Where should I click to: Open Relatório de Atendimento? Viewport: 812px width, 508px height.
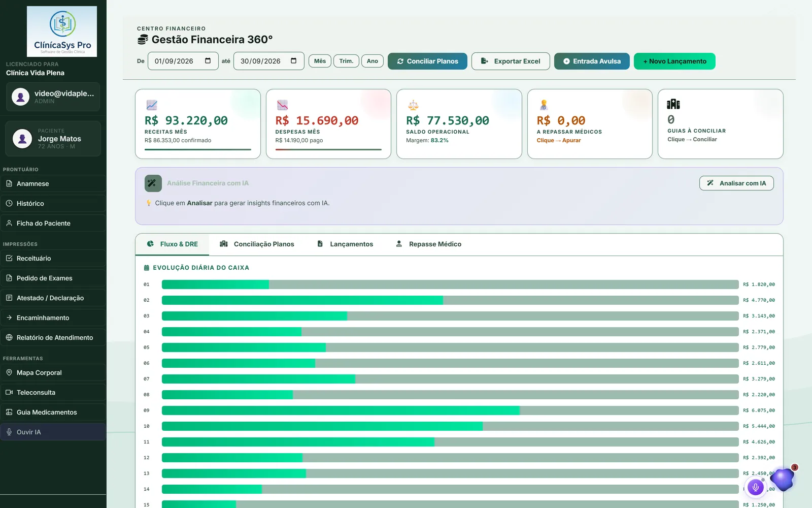53,337
